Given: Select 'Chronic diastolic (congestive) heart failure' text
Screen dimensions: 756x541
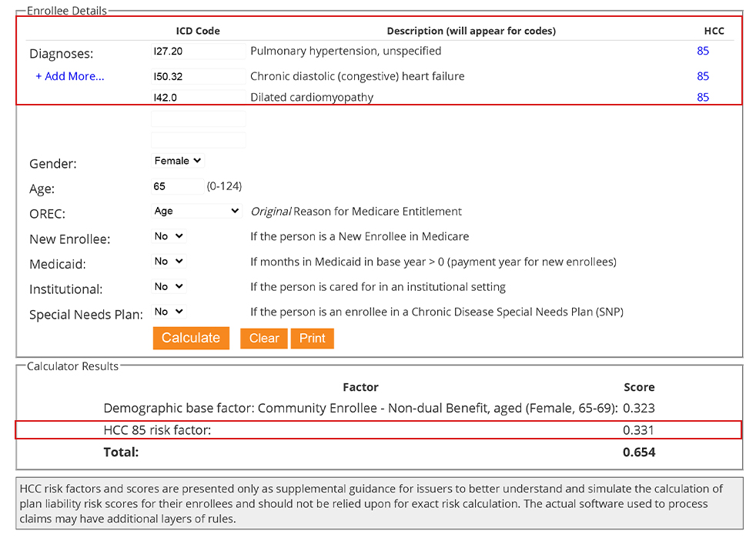Looking at the screenshot, I should 357,76.
